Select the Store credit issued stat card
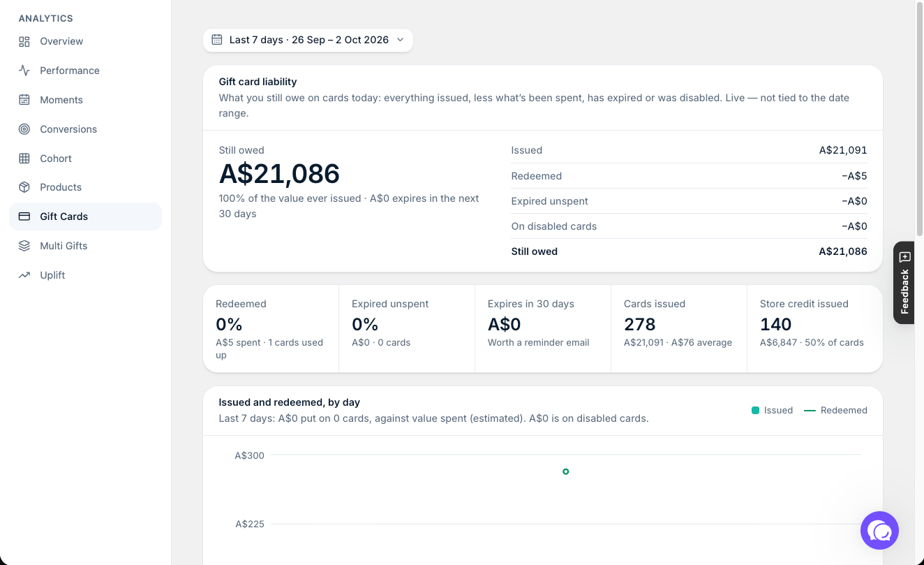 tap(814, 328)
